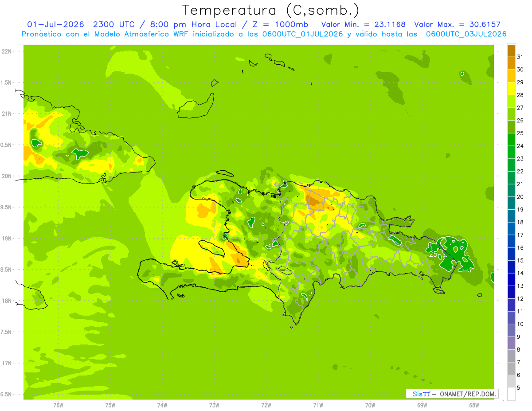532x411 pixels.
Task: Click the "70W" longitude label
Action: pyautogui.click(x=370, y=405)
